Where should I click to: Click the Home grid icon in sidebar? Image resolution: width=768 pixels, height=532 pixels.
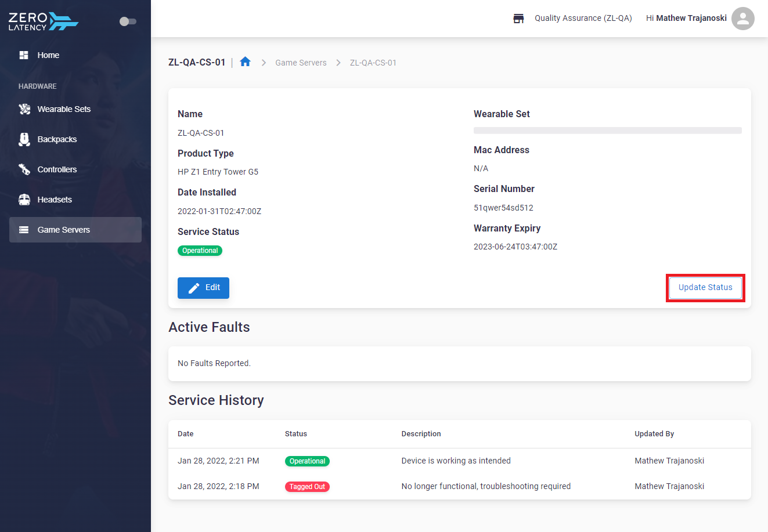pos(24,55)
